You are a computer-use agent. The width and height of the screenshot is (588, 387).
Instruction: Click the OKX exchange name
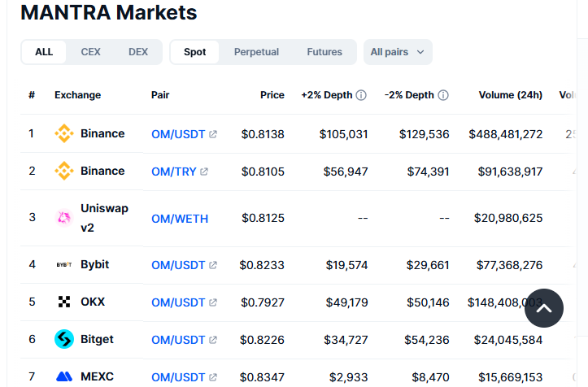(93, 302)
